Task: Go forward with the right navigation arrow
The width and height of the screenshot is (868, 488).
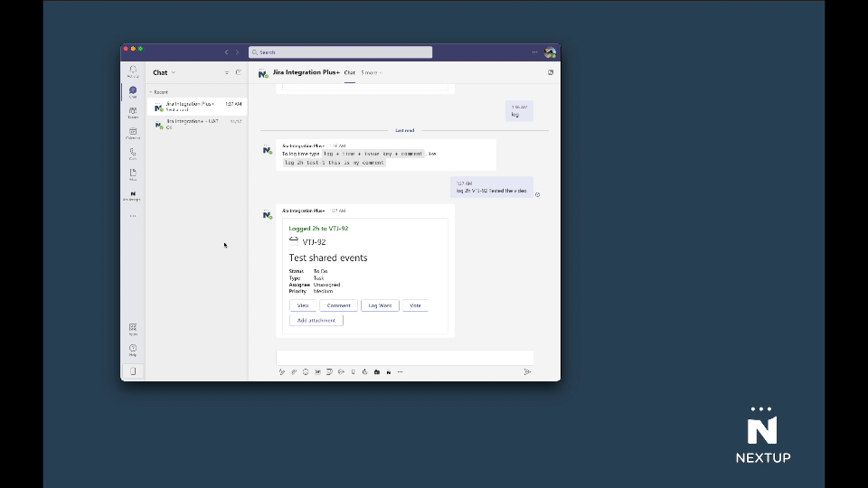Action: (x=238, y=52)
